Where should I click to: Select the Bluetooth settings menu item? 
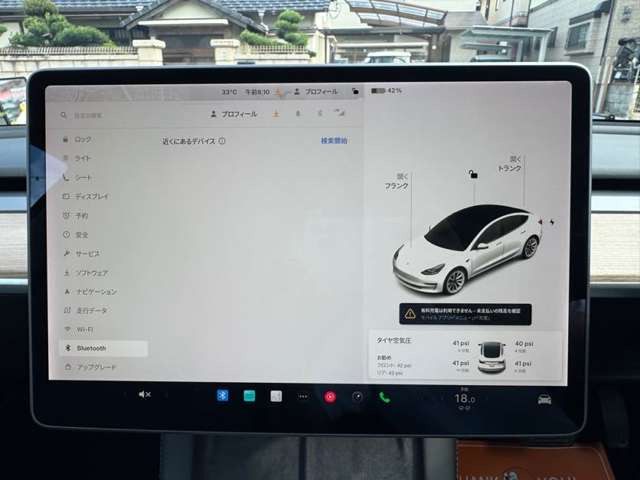pyautogui.click(x=91, y=348)
